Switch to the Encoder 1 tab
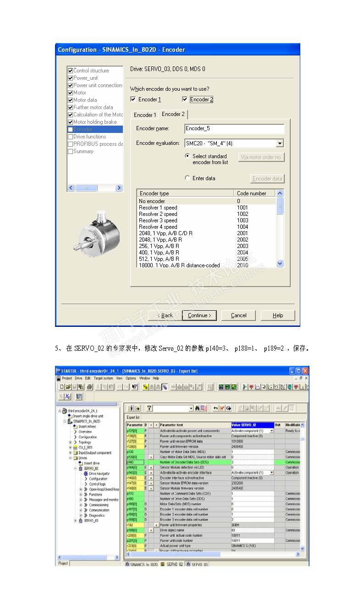The width and height of the screenshot is (364, 606). 145,115
